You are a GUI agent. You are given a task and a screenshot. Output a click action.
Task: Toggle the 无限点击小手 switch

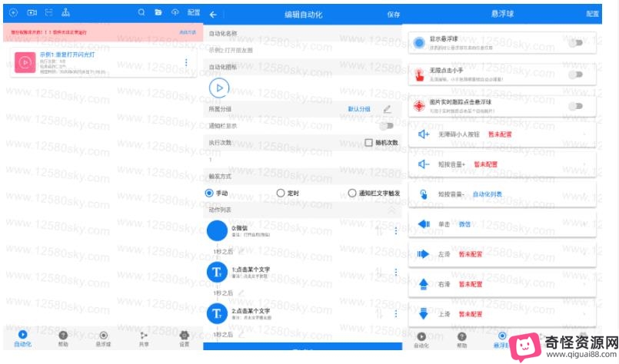pos(576,74)
